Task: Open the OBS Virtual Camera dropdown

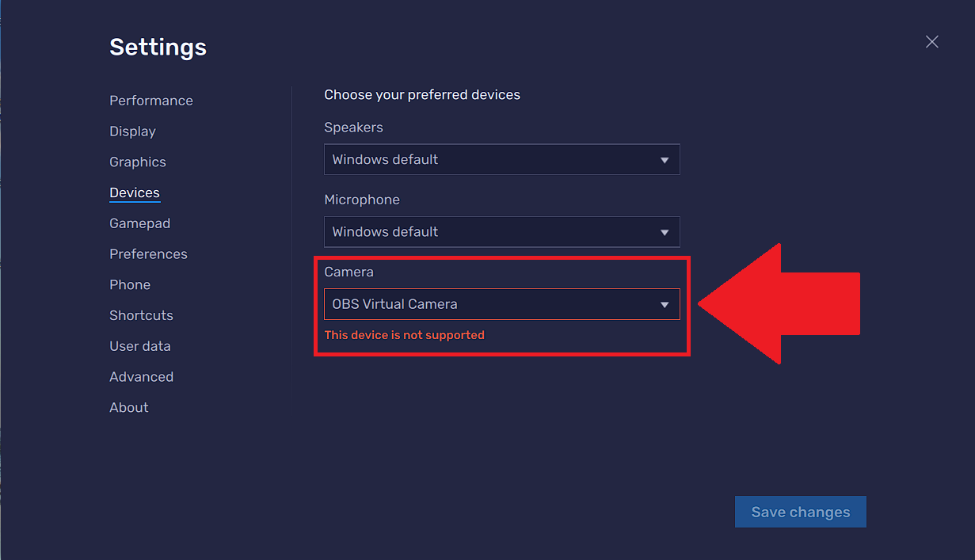Action: pyautogui.click(x=502, y=304)
